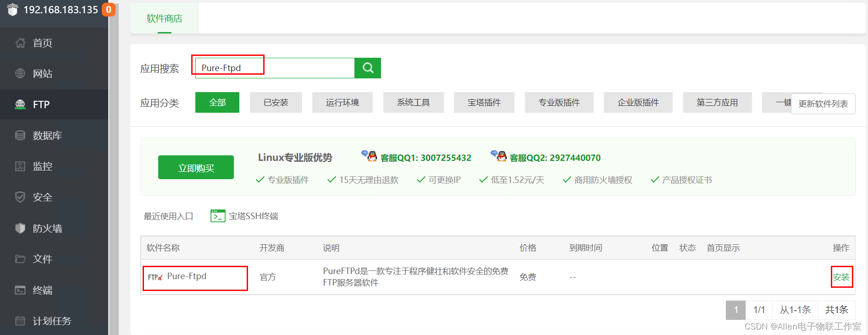Click the orange 0 notification badge
Viewport: 868px width, 335px height.
tap(109, 10)
